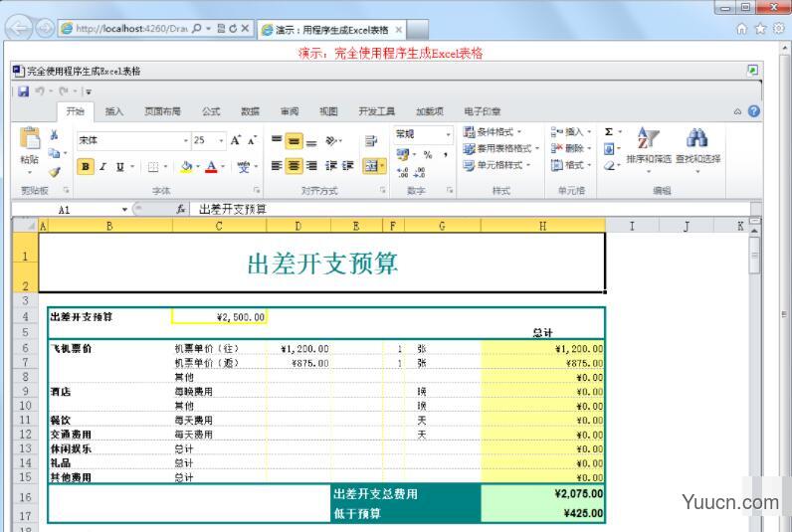Open the font color red A swatch
The height and width of the screenshot is (532, 792).
211,166
